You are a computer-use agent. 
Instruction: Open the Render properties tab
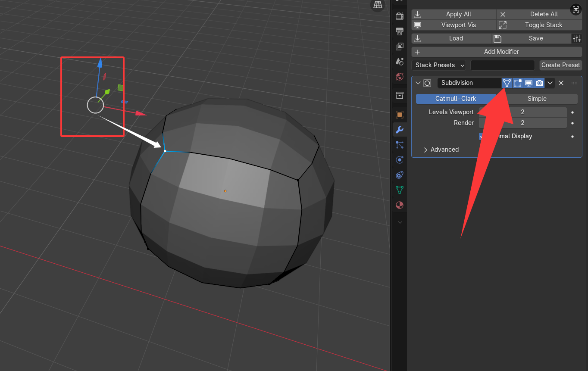400,16
